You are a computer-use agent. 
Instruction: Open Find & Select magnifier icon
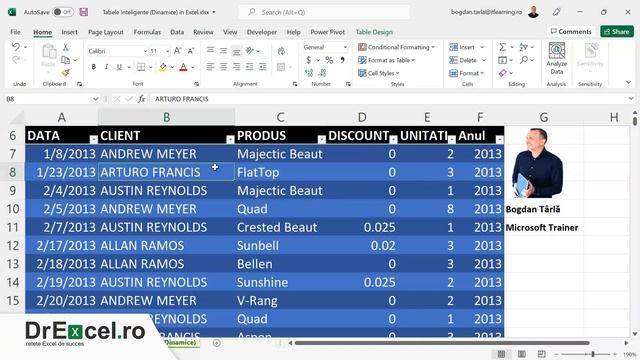pyautogui.click(x=524, y=60)
